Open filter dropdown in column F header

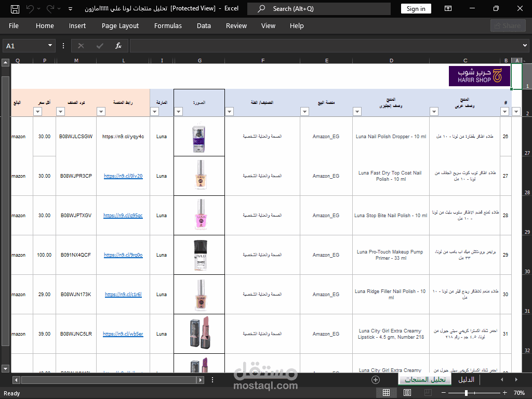[x=229, y=111]
